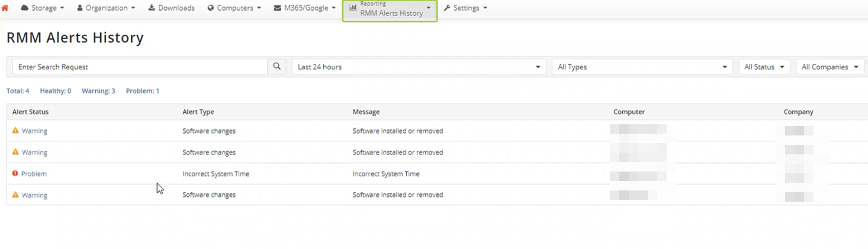Expand the Computers menu
The image size is (868, 249).
click(234, 8)
